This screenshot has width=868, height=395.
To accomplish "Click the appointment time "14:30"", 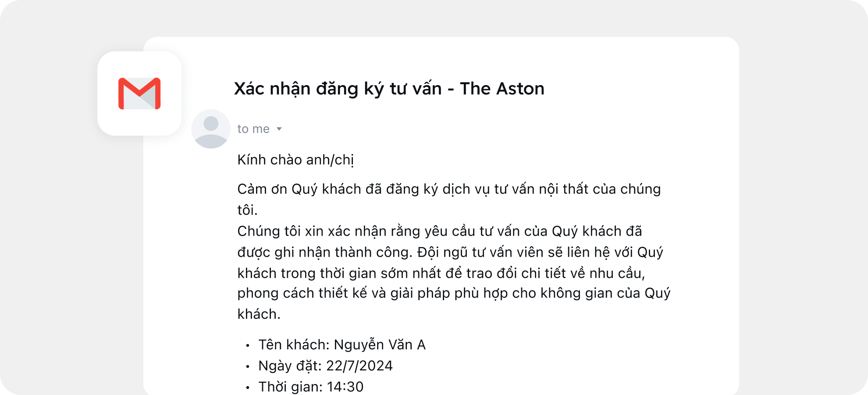I will (x=345, y=387).
